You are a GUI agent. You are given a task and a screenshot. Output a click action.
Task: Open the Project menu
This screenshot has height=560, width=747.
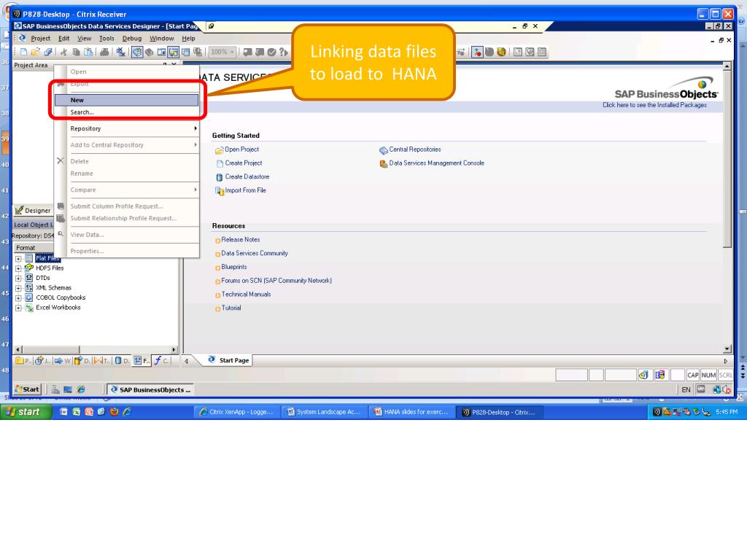[x=41, y=39]
